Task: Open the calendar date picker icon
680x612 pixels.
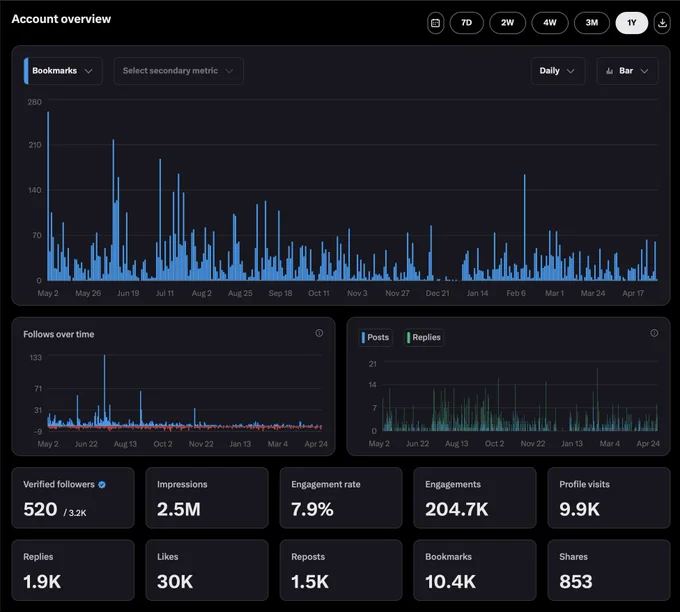Action: 435,23
